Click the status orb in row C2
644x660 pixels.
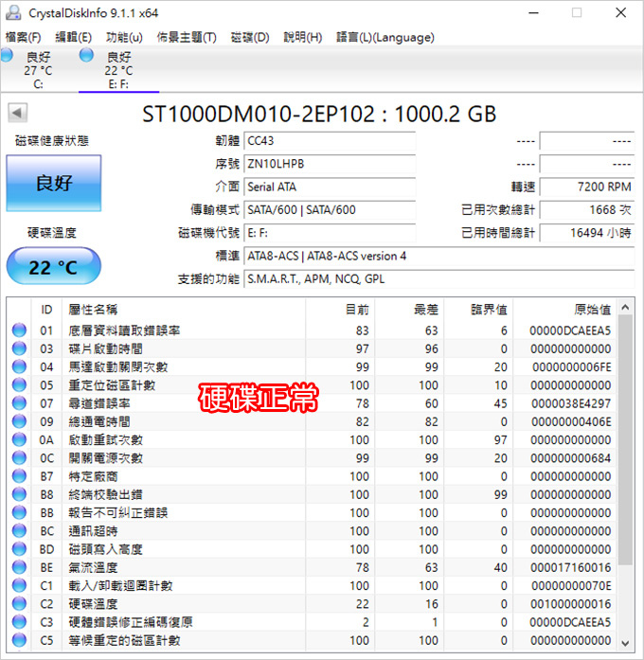click(x=19, y=604)
